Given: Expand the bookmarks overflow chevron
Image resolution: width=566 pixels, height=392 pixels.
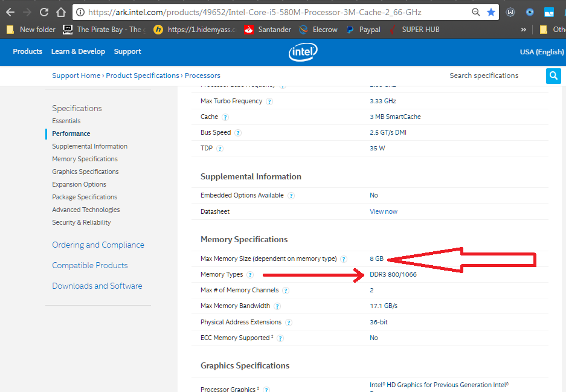Looking at the screenshot, I should point(523,30).
